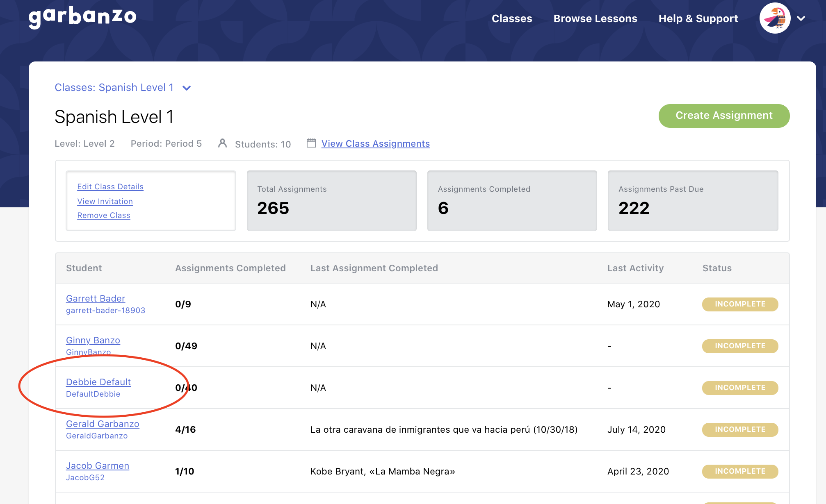Open Garrett Bader's student page
Viewport: 826px width, 504px height.
tap(96, 298)
